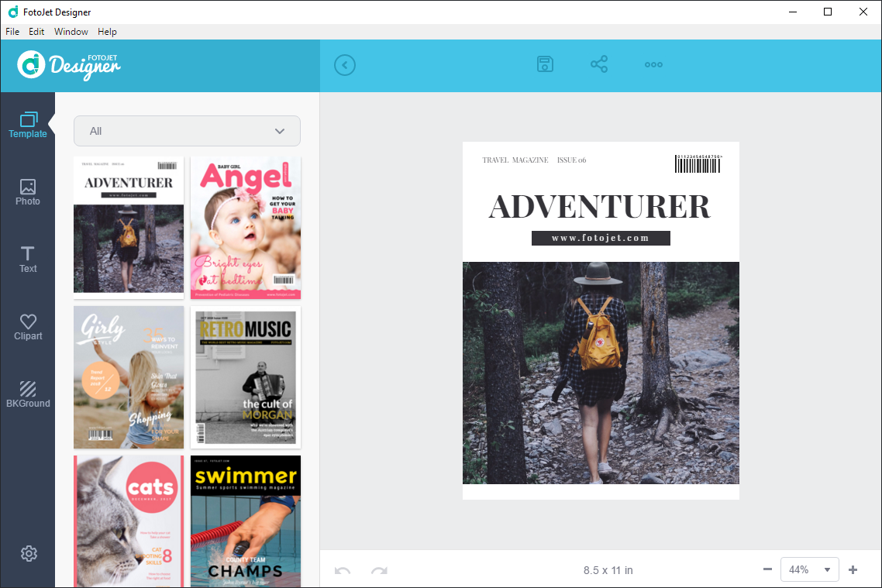Share the design
882x588 pixels.
(599, 64)
